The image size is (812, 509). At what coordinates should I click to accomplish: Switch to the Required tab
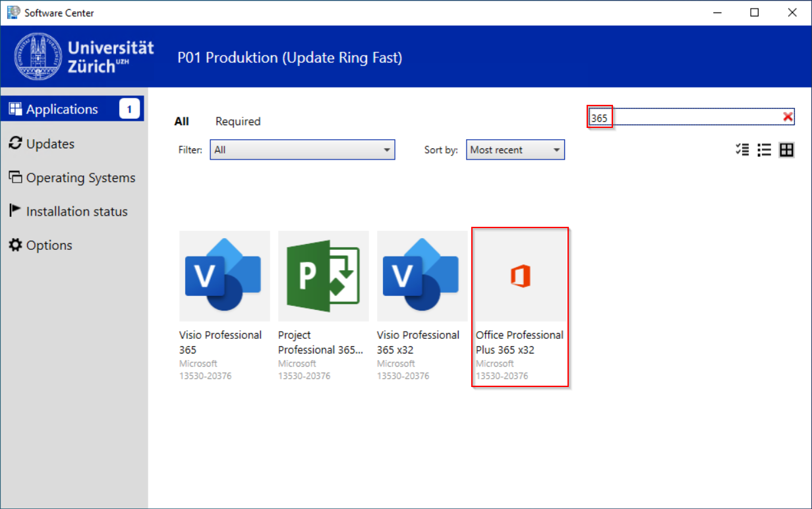(x=238, y=121)
